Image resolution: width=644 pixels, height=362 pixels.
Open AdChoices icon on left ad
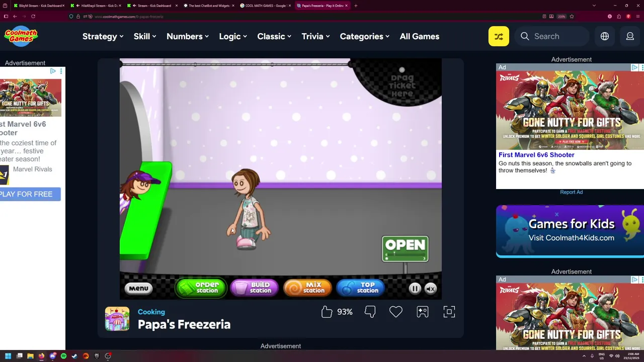[53, 71]
